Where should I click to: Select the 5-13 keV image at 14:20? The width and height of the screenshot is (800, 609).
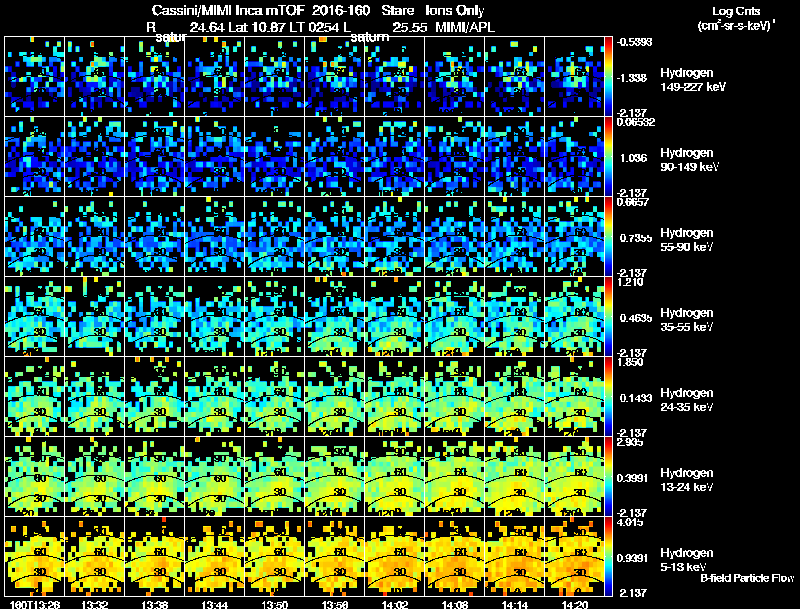[x=574, y=556]
